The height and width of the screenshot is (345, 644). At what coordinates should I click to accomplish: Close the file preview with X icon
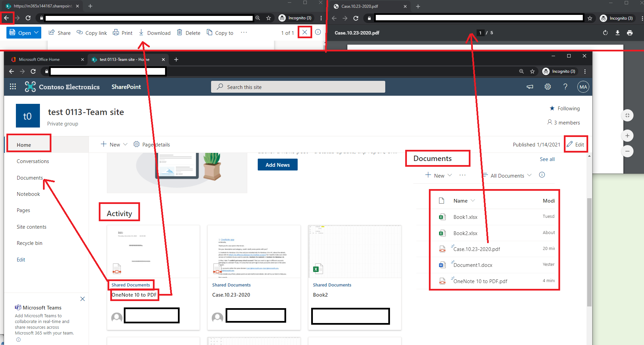[305, 32]
